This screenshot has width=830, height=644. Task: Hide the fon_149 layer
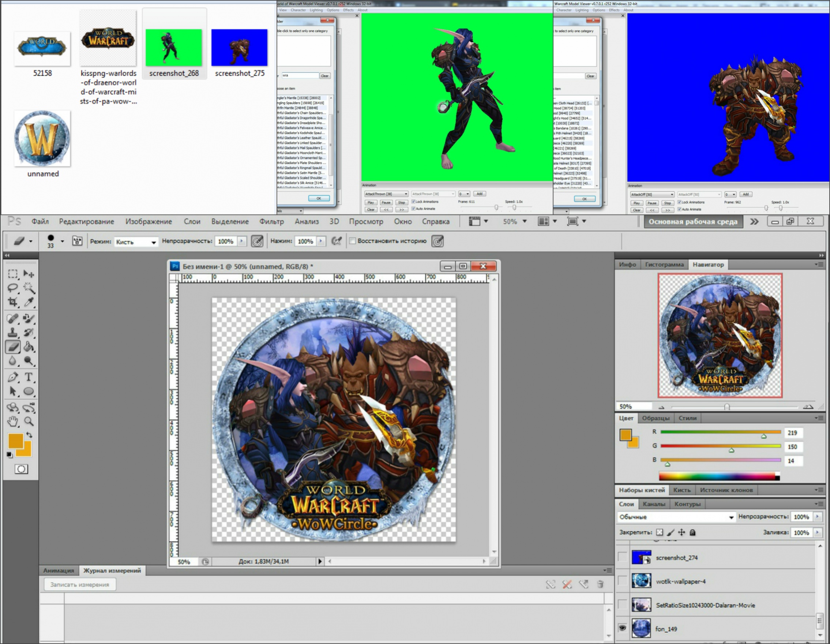point(622,628)
